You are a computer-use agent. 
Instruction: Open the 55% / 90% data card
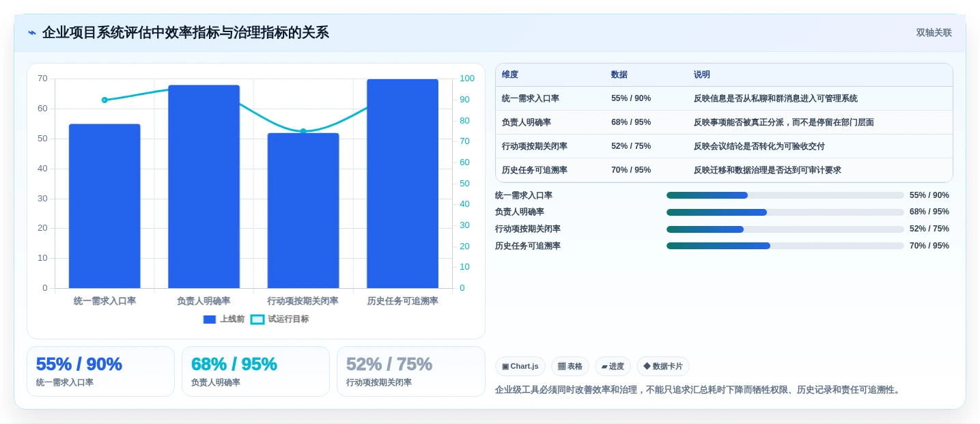coord(100,371)
